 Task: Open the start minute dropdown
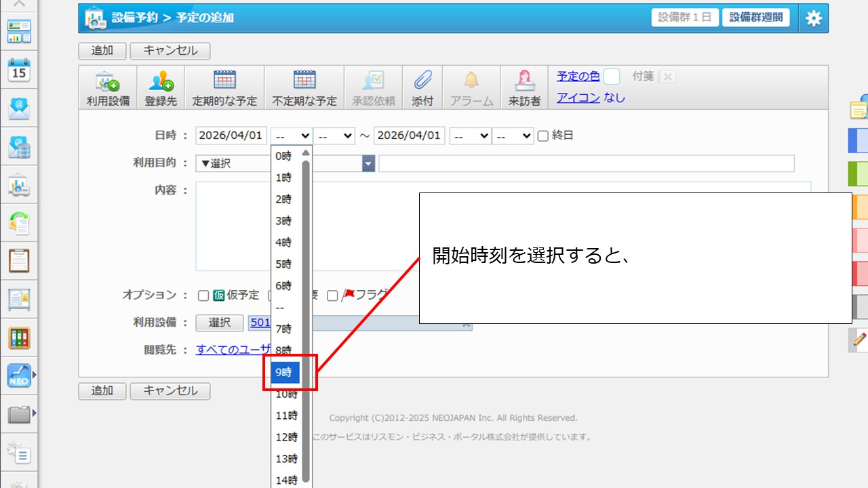[x=334, y=136]
